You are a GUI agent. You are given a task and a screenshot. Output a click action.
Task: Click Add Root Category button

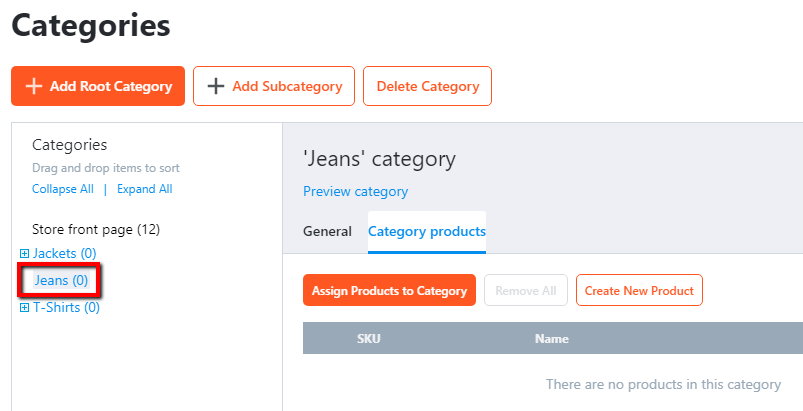pyautogui.click(x=98, y=86)
